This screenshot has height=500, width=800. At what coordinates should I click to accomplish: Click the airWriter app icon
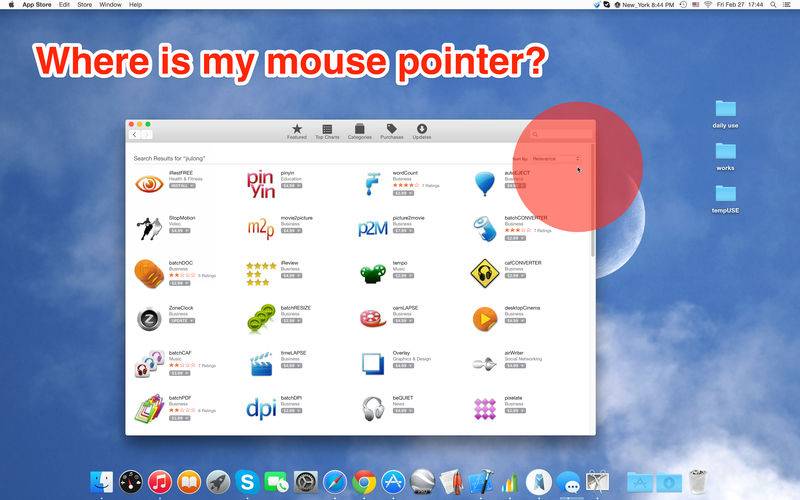click(484, 364)
